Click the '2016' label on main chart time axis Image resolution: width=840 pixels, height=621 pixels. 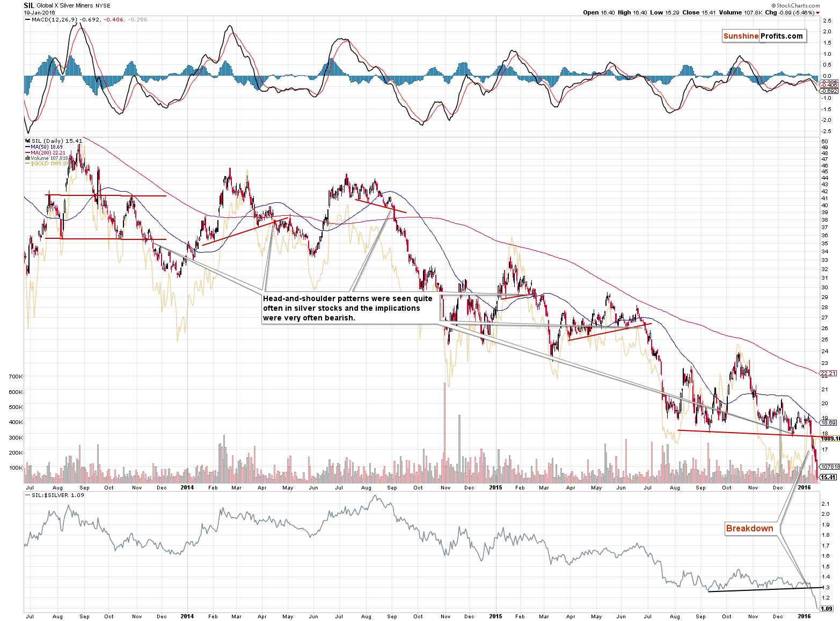(804, 487)
